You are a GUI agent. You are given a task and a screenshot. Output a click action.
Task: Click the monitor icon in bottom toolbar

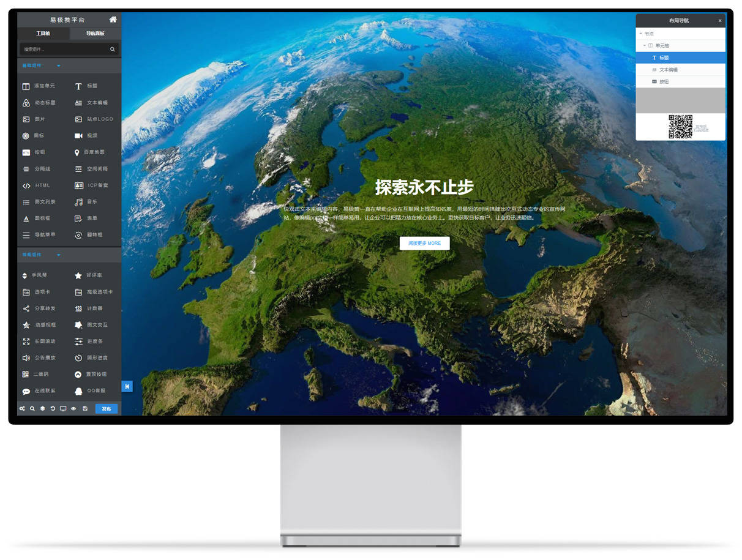pyautogui.click(x=63, y=409)
